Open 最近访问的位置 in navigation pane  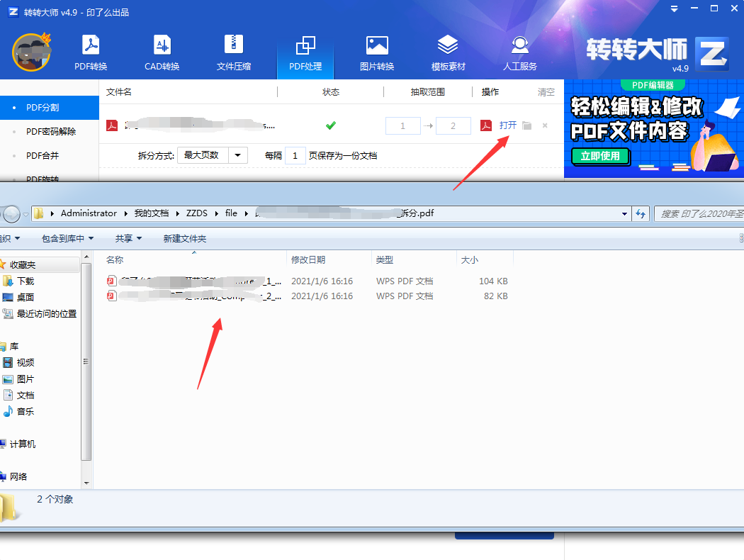coord(47,314)
